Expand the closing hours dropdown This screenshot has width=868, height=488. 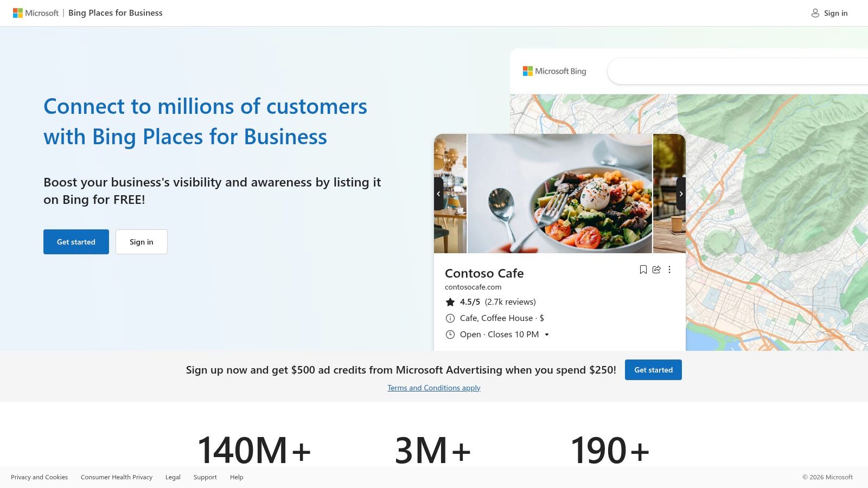[547, 335]
